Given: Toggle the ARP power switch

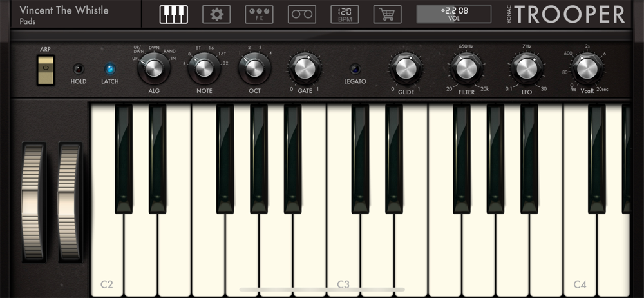Looking at the screenshot, I should click(x=46, y=70).
